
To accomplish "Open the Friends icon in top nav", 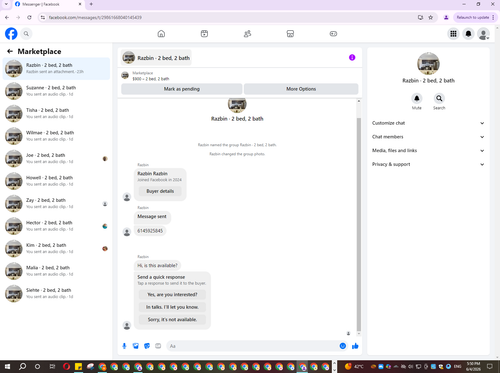I will click(x=247, y=34).
